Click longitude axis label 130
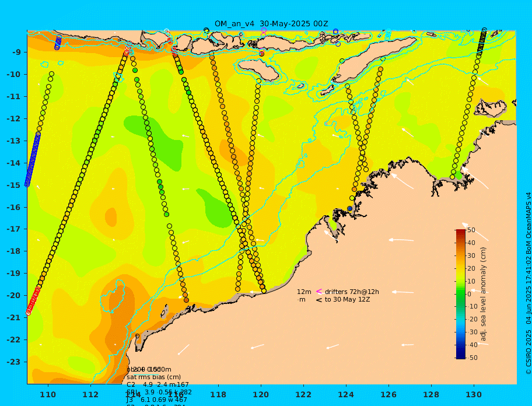The image size is (532, 406). tap(474, 395)
